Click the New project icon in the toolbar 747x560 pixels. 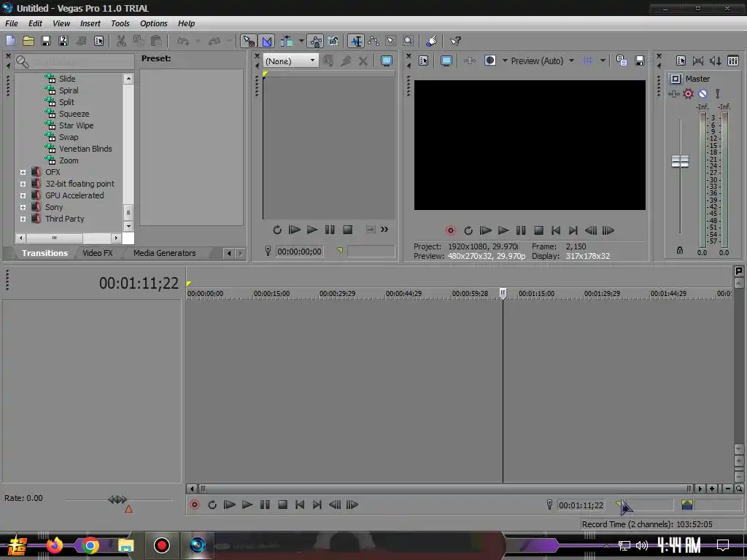(10, 41)
